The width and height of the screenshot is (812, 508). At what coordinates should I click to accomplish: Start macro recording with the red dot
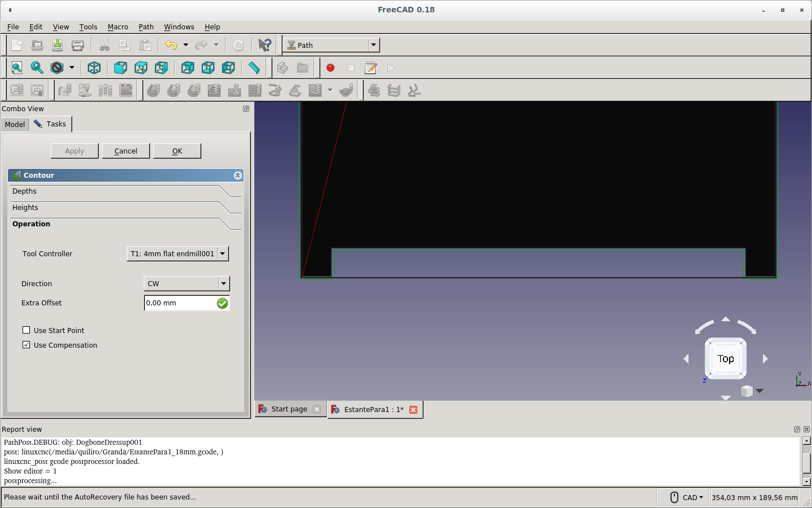tap(330, 68)
